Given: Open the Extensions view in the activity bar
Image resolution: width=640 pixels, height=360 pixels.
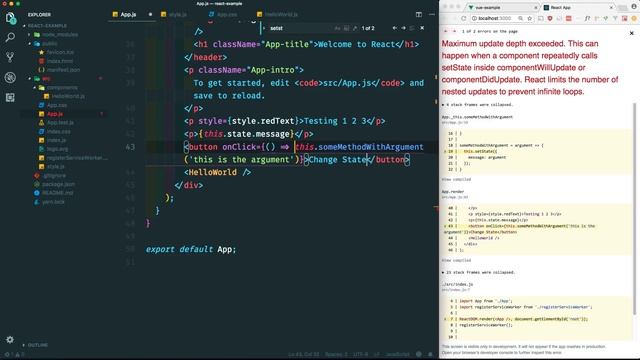Looking at the screenshot, I should [10, 97].
